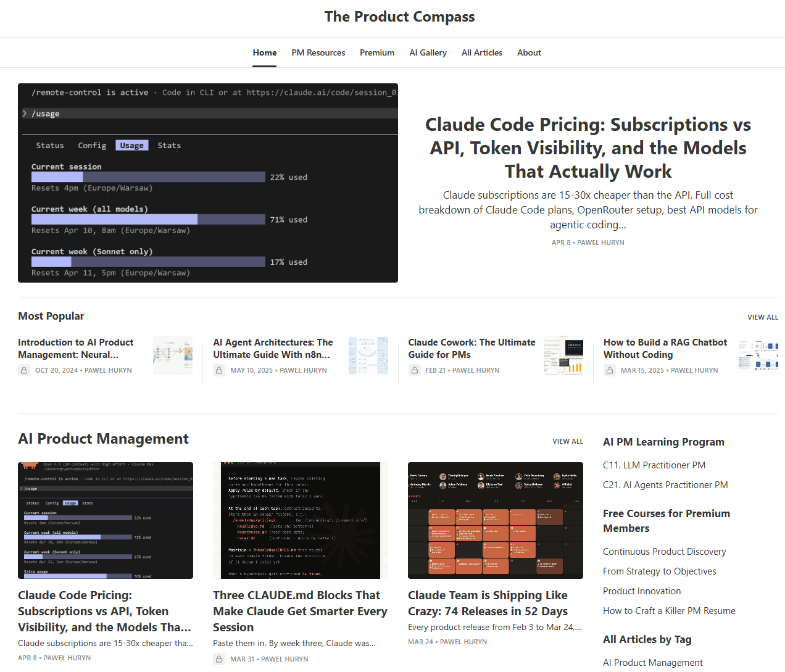Image resolution: width=785 pixels, height=672 pixels.
Task: Click the Most Popular section heading
Action: pos(51,316)
